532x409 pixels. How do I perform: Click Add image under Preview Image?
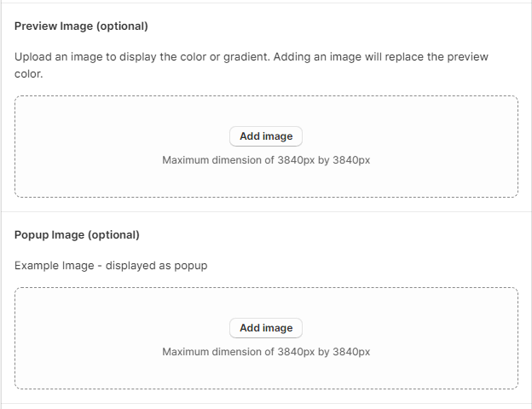click(x=266, y=136)
